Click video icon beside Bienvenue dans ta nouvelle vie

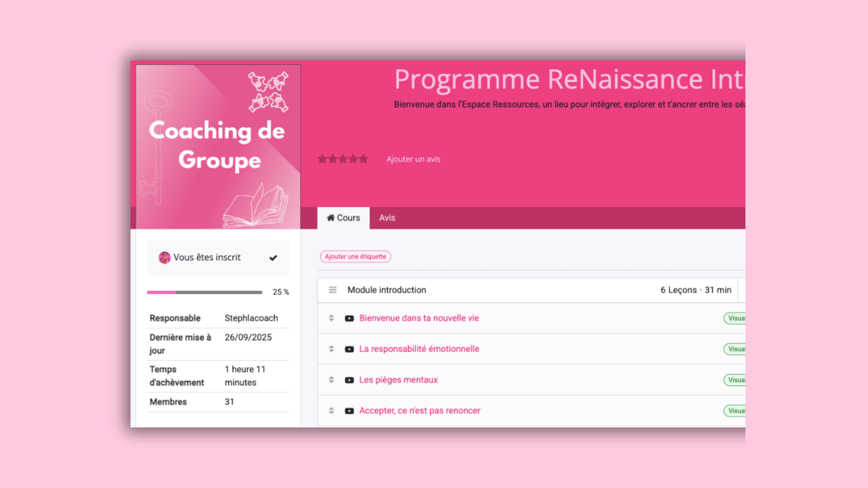click(x=350, y=319)
